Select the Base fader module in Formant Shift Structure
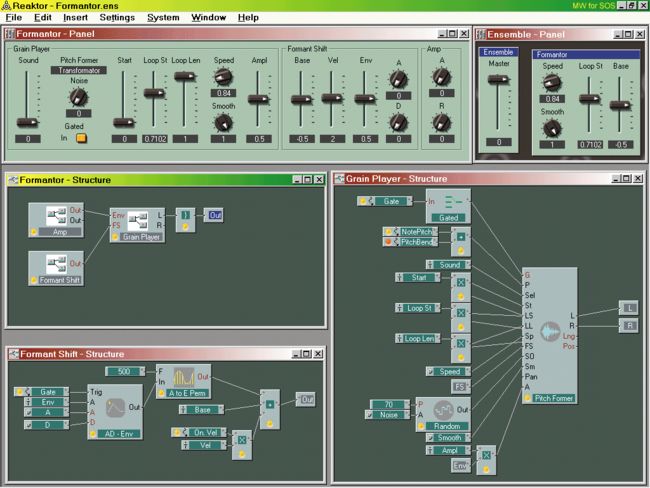The height and width of the screenshot is (488, 650). tap(201, 410)
